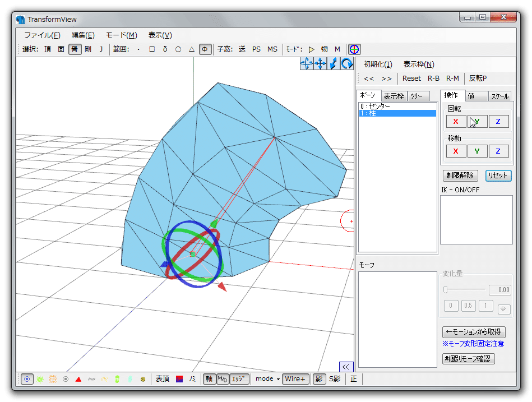The image size is (532, 402).
Task: Click the >> next button
Action: [x=386, y=78]
